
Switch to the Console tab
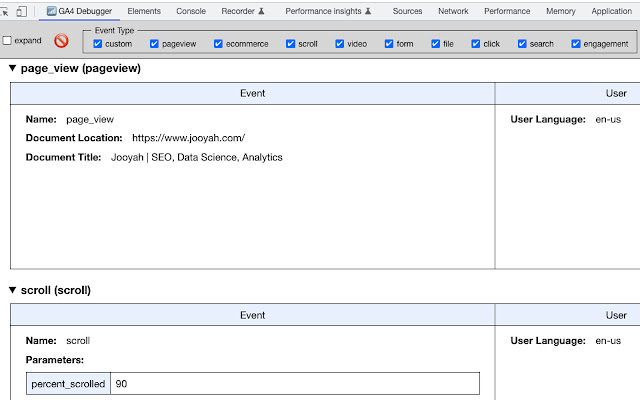click(x=191, y=11)
